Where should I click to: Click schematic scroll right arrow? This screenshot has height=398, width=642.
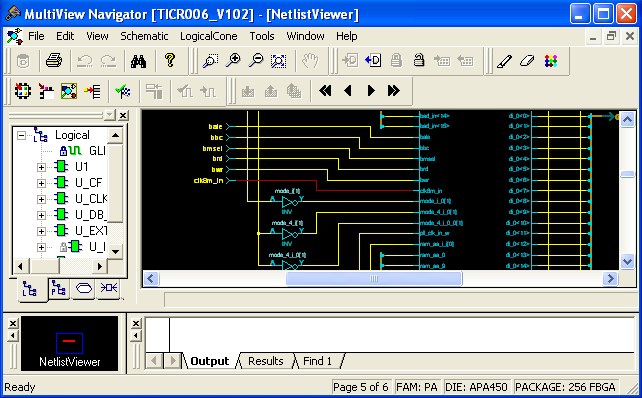pyautogui.click(x=610, y=279)
